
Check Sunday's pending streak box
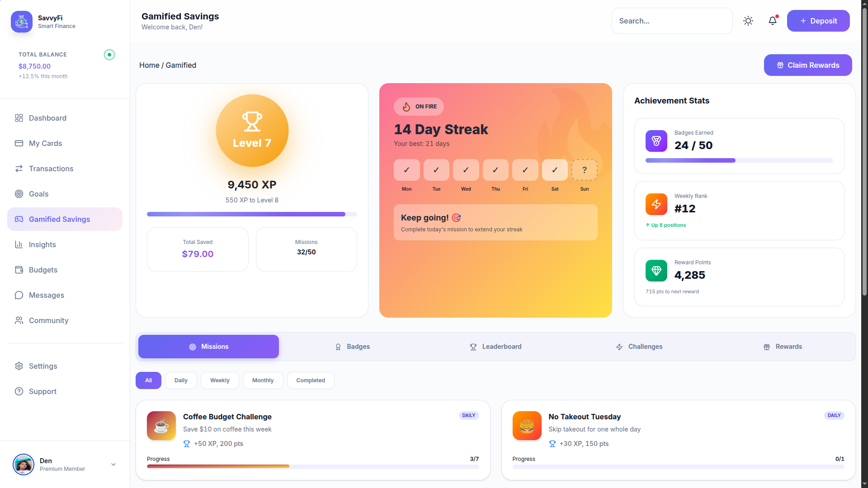point(584,170)
